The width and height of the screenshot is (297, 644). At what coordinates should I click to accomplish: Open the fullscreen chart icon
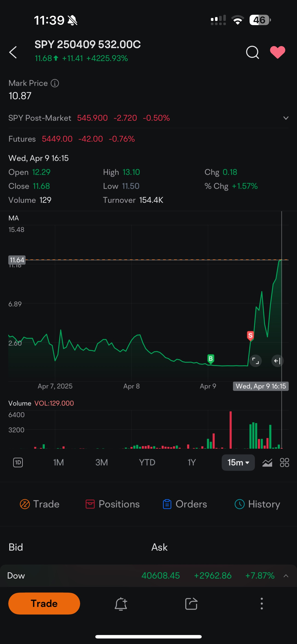(x=255, y=361)
